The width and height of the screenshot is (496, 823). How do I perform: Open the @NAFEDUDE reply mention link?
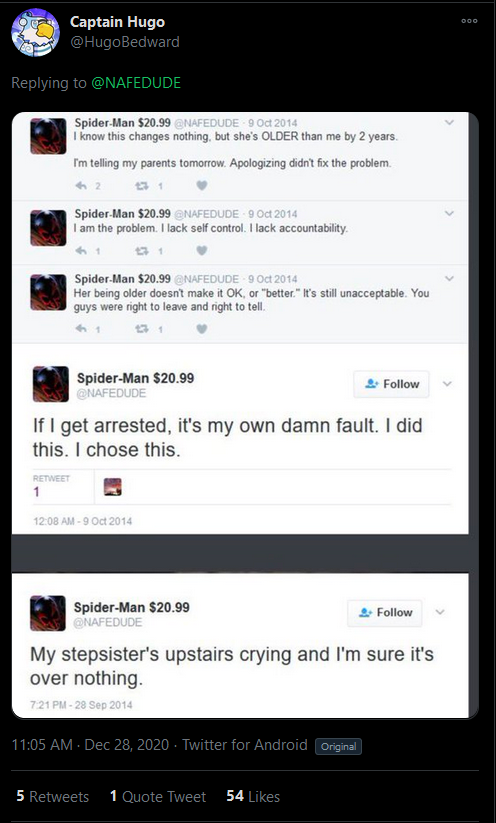point(136,83)
